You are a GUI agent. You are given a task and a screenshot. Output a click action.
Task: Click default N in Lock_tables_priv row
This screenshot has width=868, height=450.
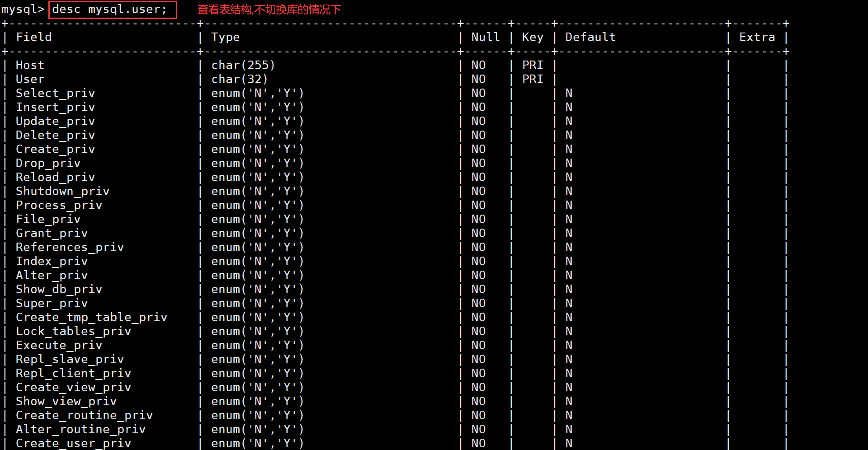[x=569, y=331]
